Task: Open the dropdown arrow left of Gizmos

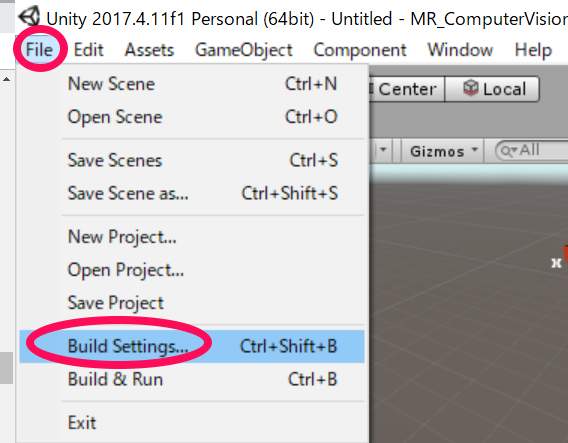Action: coord(383,150)
